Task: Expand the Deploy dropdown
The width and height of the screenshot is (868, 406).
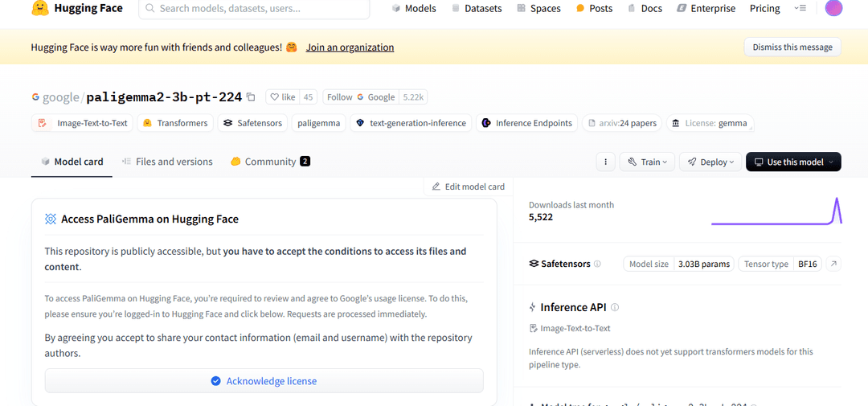Action: point(710,162)
